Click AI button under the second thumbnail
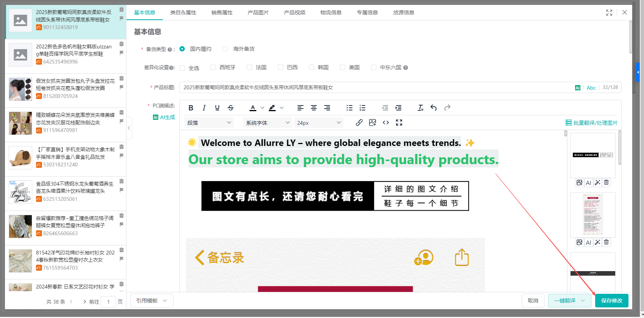The image size is (644, 318). tap(588, 242)
